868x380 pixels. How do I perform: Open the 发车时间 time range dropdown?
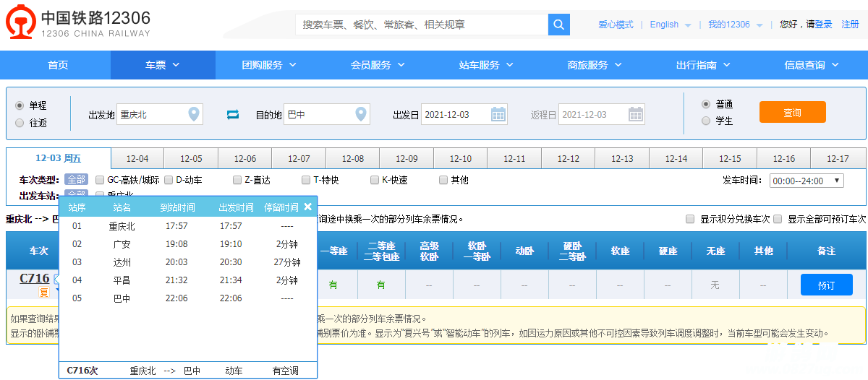(806, 181)
